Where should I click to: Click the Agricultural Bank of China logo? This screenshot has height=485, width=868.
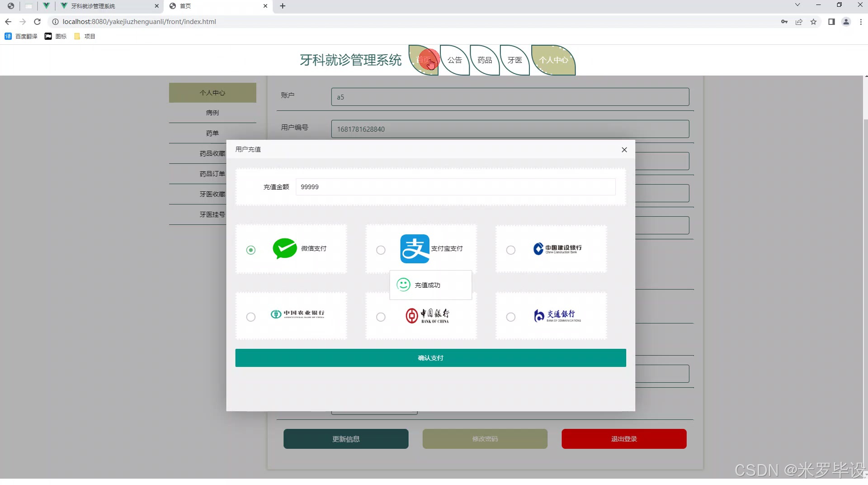[297, 314]
